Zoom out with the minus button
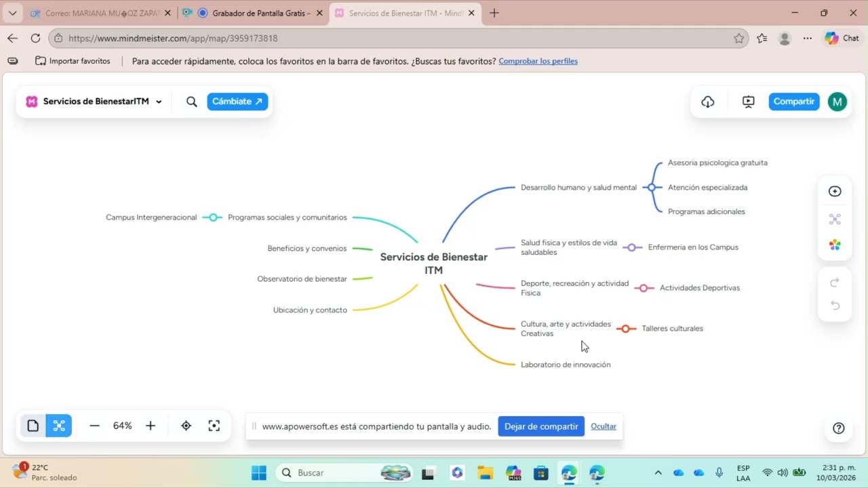This screenshot has height=488, width=868. [95, 426]
